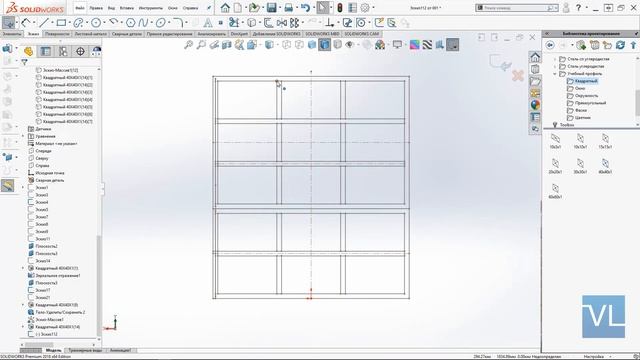Select the Зеркальное отражение1 feature

[x=58, y=276]
